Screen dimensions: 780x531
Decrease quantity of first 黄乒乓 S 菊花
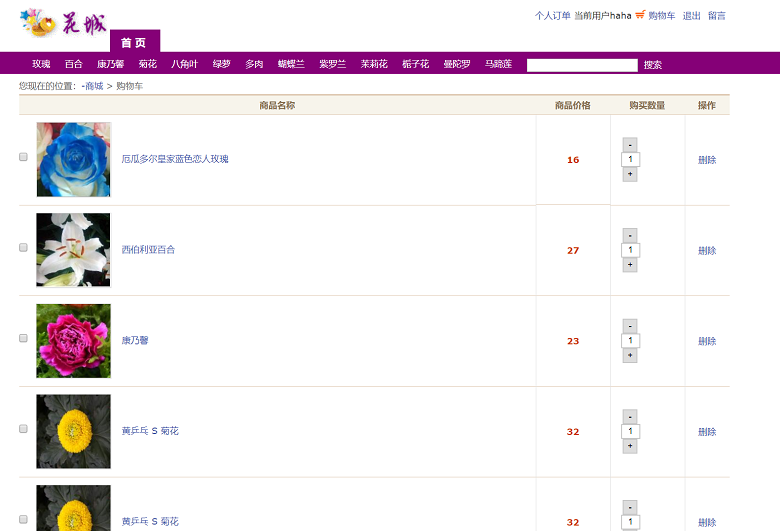point(630,417)
